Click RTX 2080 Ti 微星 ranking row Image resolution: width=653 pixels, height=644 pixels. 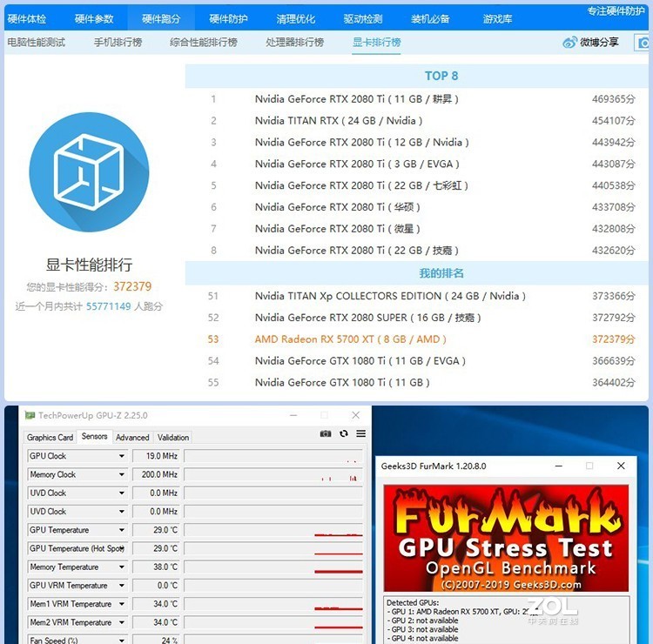click(417, 229)
